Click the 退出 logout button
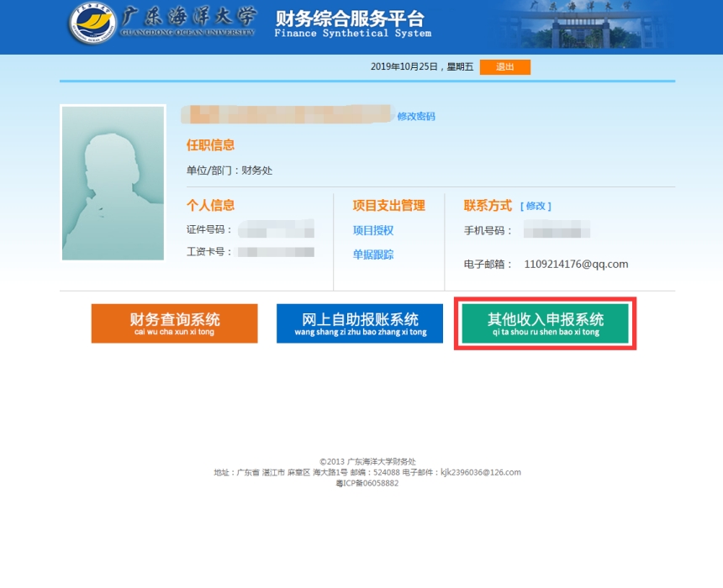The image size is (723, 588). click(504, 67)
